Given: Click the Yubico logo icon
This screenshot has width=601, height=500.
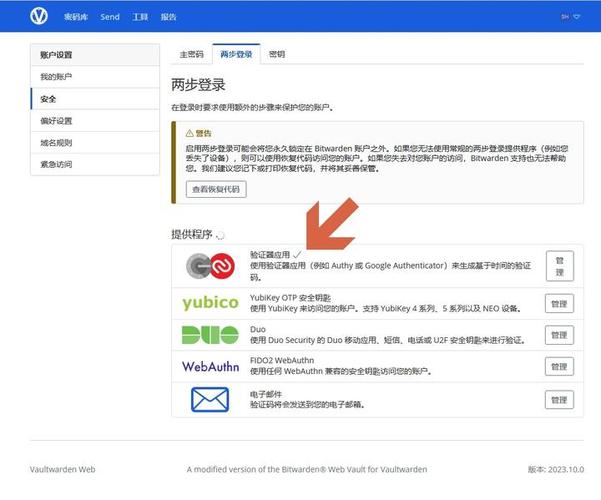Looking at the screenshot, I should click(x=210, y=303).
